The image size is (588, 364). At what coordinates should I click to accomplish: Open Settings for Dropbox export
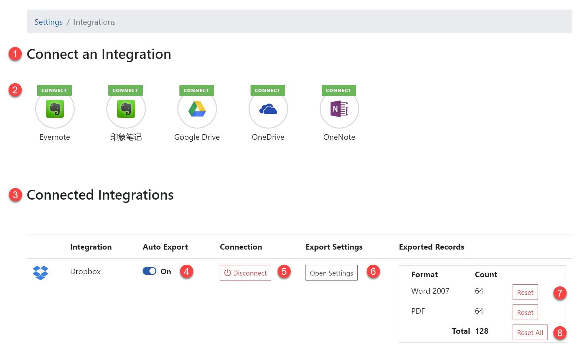pos(332,273)
